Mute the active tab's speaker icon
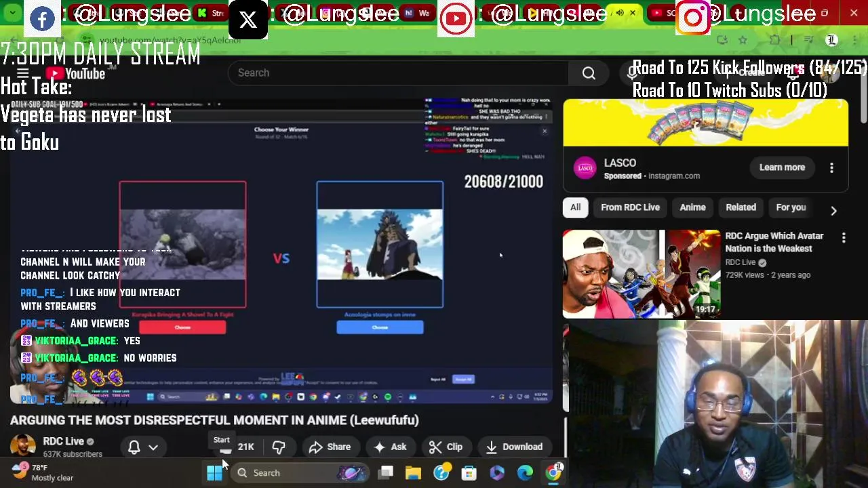This screenshot has height=488, width=868. pyautogui.click(x=620, y=13)
